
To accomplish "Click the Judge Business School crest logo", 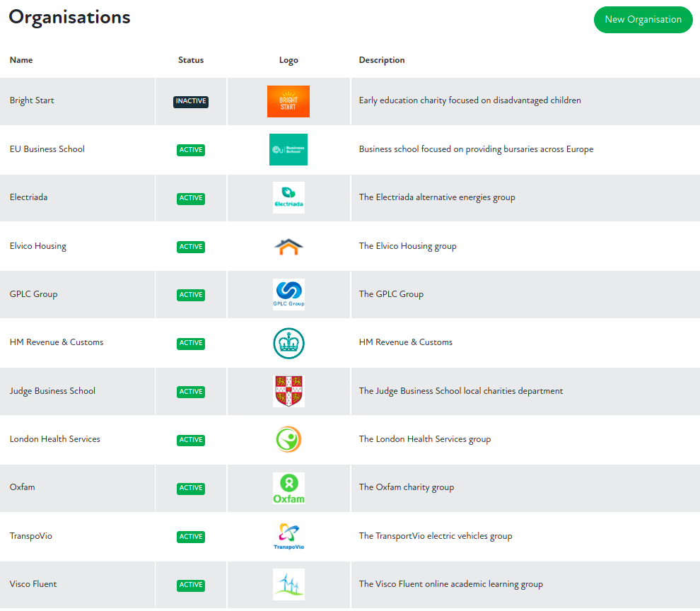I will (288, 391).
